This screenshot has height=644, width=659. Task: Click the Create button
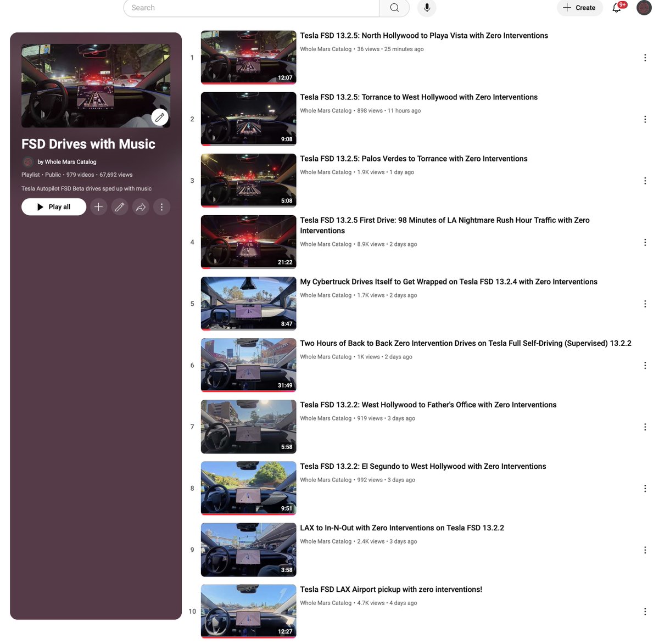pyautogui.click(x=579, y=8)
